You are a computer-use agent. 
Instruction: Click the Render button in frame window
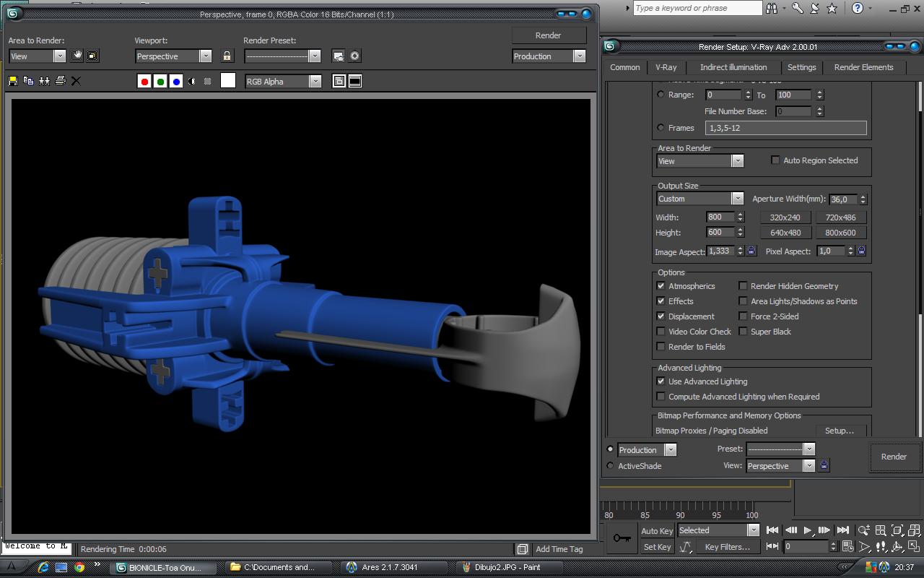coord(549,35)
